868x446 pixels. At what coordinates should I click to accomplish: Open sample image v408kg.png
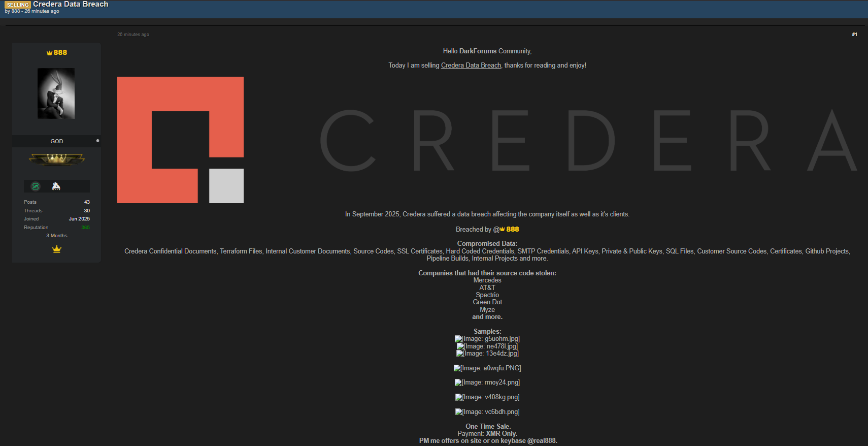pos(487,397)
